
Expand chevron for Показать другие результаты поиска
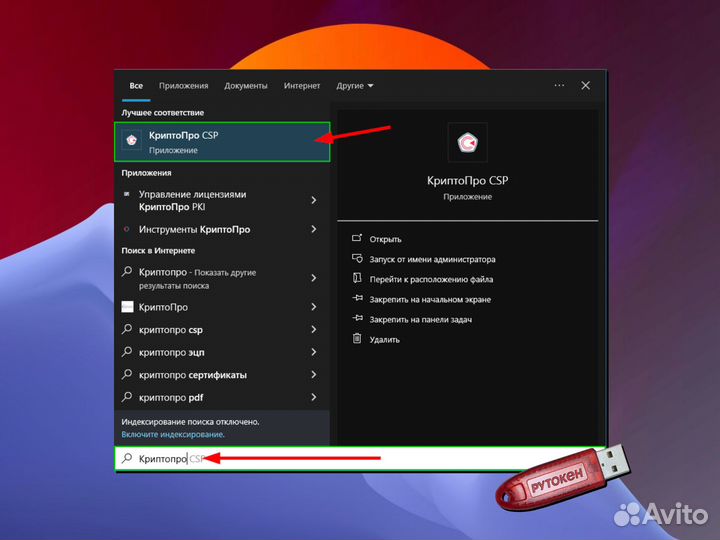[314, 278]
